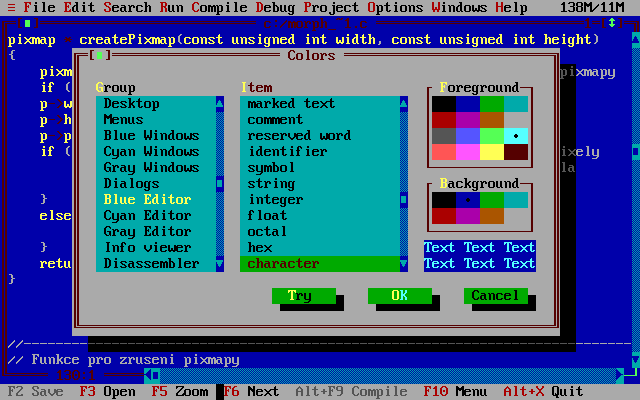640x400 pixels.
Task: Click the Try button
Action: [304, 296]
